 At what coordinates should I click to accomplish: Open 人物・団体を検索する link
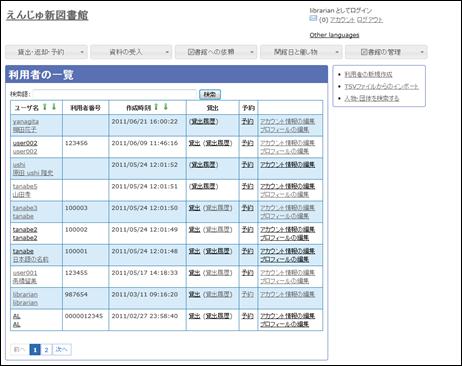[372, 98]
